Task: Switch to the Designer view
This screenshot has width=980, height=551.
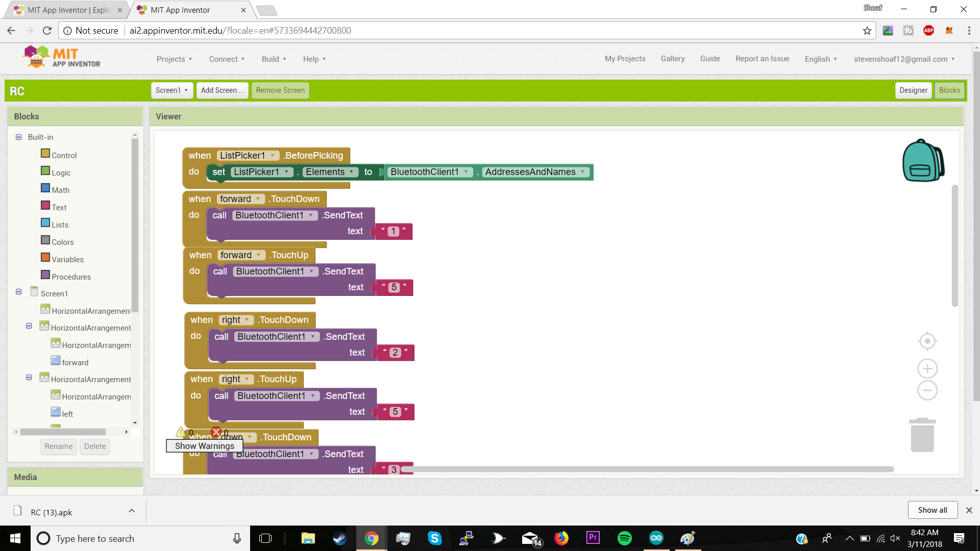Action: click(x=913, y=90)
